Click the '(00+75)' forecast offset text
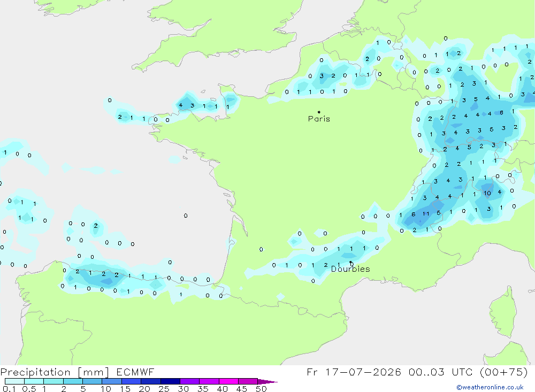The width and height of the screenshot is (535, 392). [x=503, y=372]
